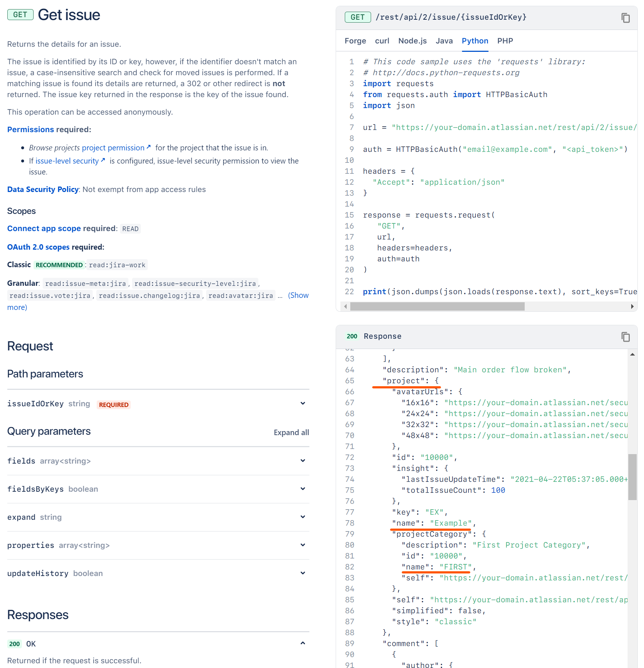Switch to the Java code tab
Screen dimensions: 644x668
[x=444, y=41]
